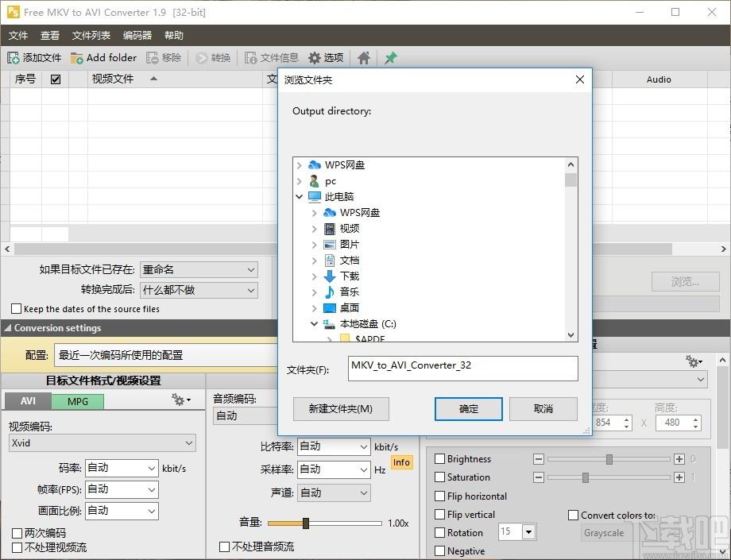Enable Flip horizontal checkbox
731x560 pixels.
(439, 496)
